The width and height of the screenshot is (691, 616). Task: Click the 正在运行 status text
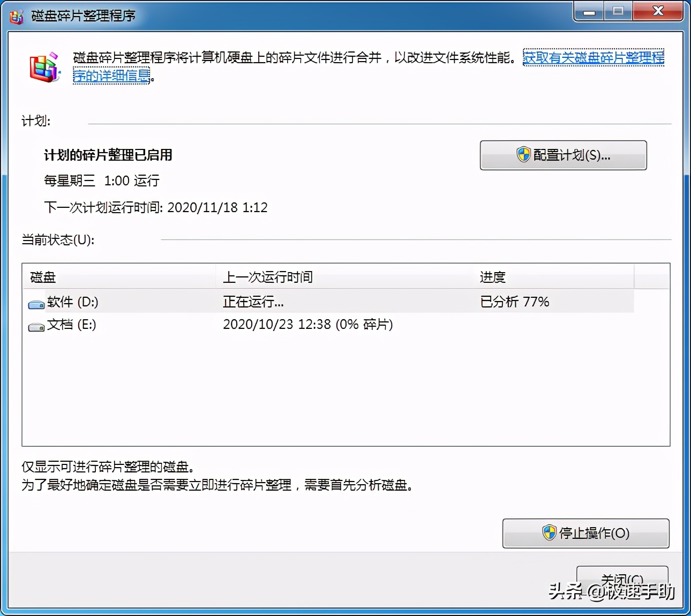(x=253, y=302)
